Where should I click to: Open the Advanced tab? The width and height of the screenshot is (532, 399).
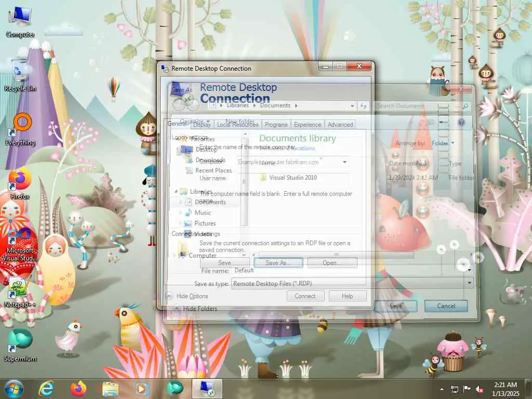click(340, 125)
